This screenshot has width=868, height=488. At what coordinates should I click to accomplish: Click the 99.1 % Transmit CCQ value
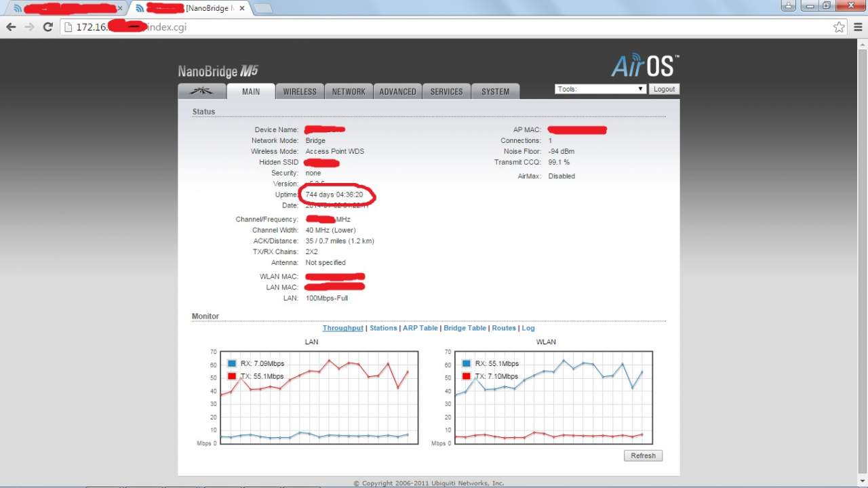[x=559, y=163]
